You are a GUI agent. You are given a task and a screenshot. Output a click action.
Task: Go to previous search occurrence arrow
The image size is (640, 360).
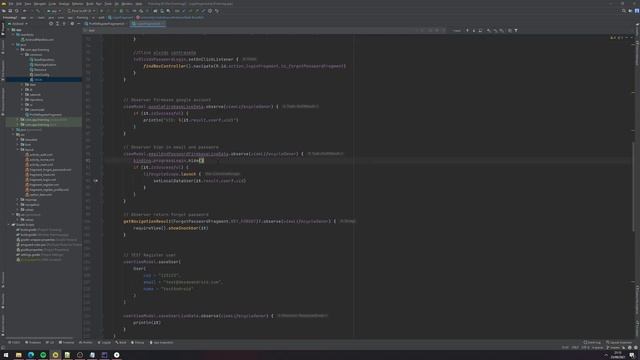click(x=467, y=31)
